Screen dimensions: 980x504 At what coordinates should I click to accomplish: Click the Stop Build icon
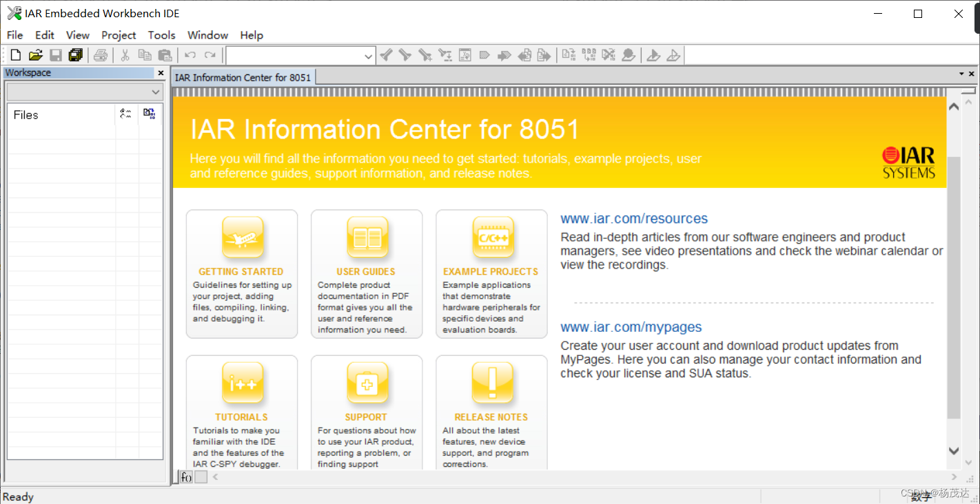[609, 55]
